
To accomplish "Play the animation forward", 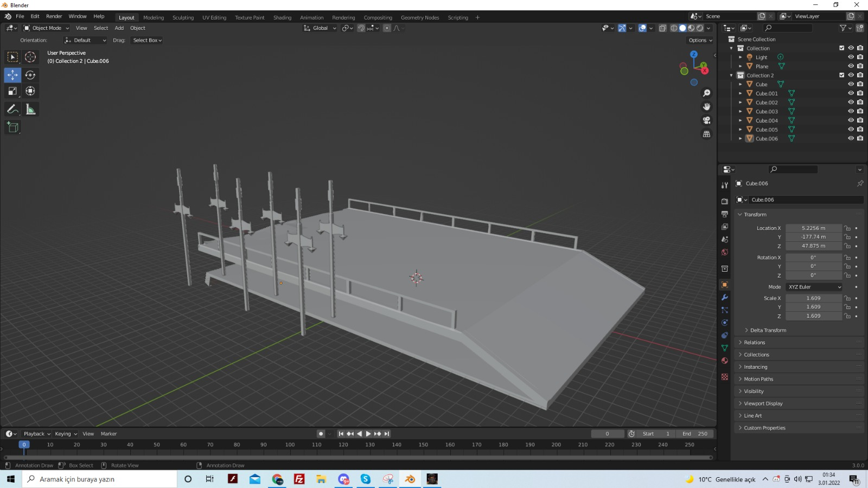I will pos(368,434).
